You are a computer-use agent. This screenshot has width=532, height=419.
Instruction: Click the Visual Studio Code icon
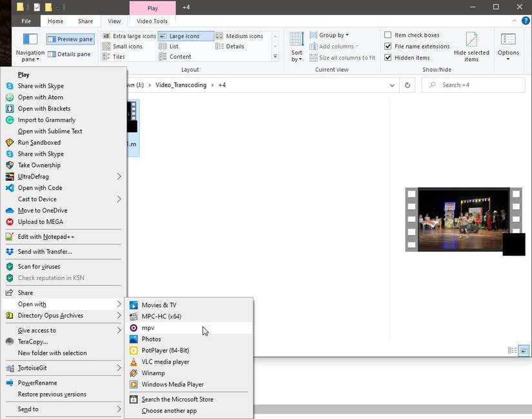10,188
